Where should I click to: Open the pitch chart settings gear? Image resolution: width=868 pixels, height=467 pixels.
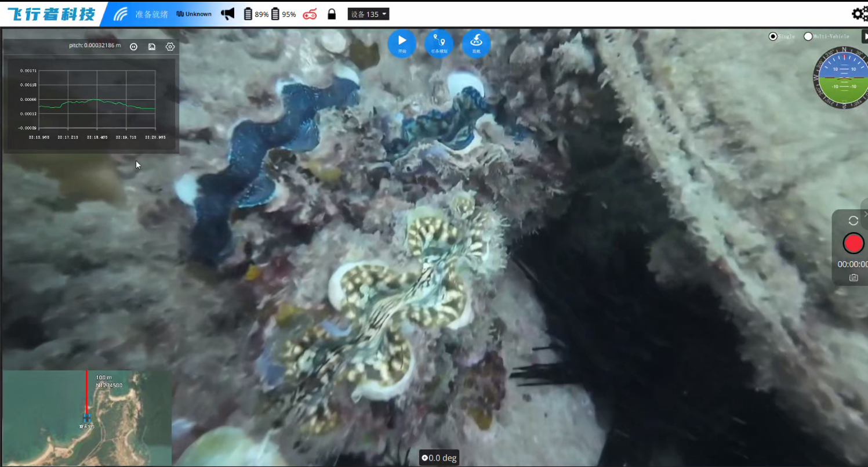(170, 46)
